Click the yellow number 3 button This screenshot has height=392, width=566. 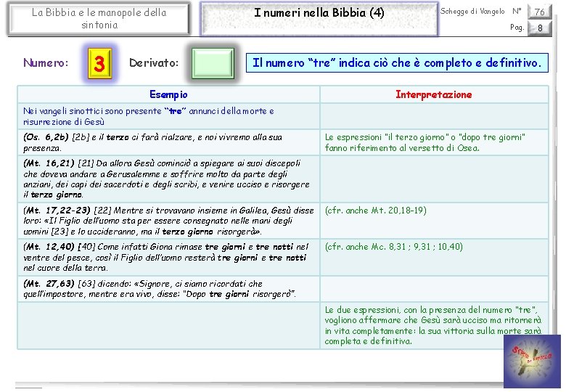tap(99, 63)
